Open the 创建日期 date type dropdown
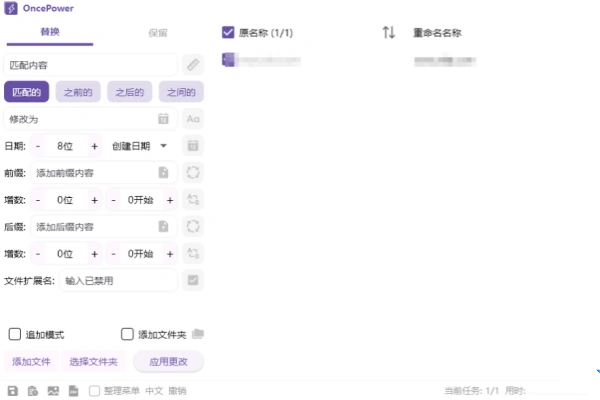 [139, 146]
